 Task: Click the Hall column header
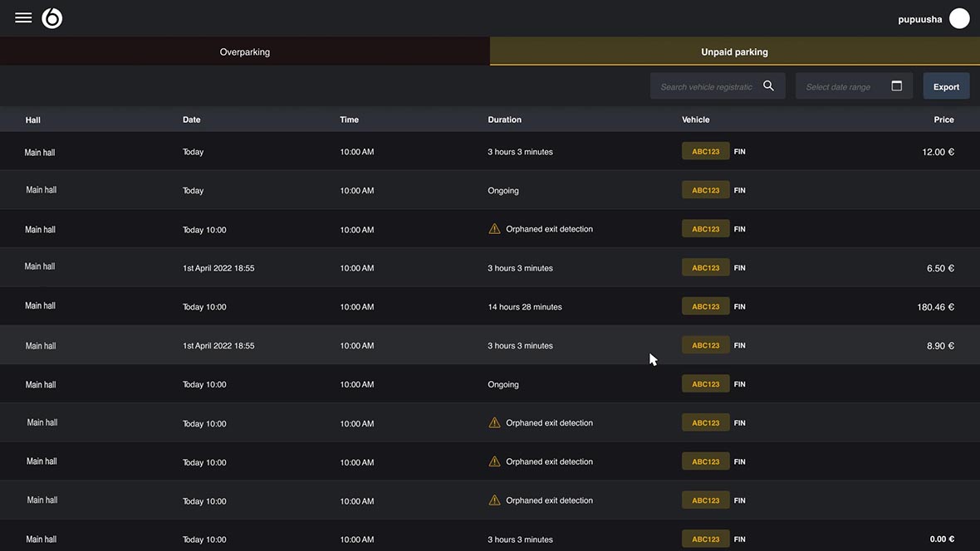[32, 119]
